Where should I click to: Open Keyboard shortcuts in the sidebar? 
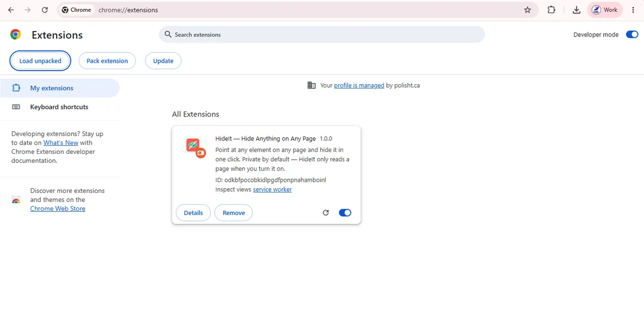pyautogui.click(x=60, y=107)
